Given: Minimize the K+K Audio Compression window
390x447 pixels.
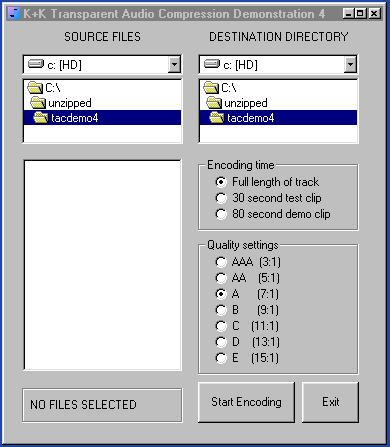Looking at the screenshot, I should (x=348, y=13).
